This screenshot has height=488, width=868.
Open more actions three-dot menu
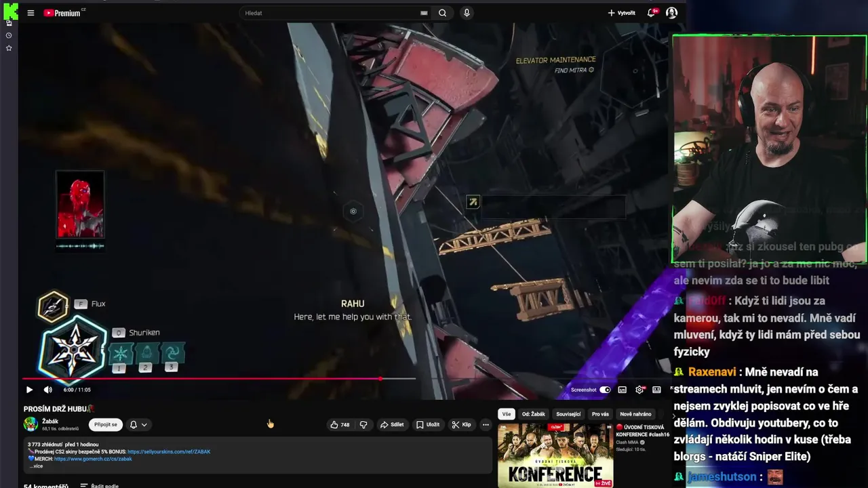click(x=486, y=425)
